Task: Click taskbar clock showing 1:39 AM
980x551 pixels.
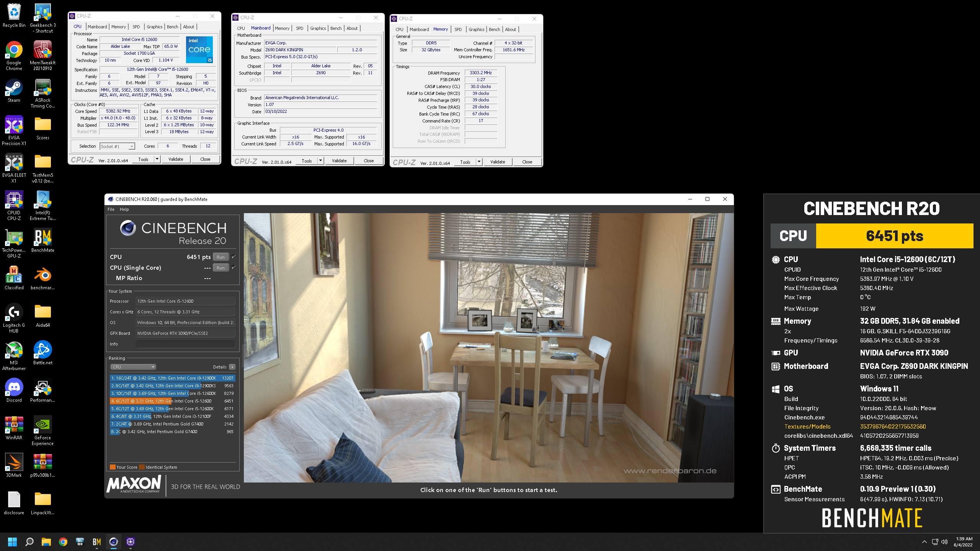Action: [x=964, y=542]
